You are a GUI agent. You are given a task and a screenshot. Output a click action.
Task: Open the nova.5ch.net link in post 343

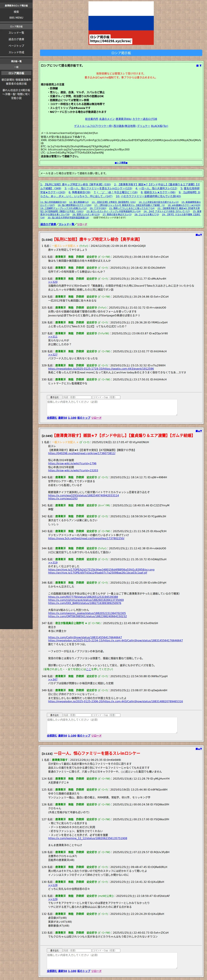click(x=86, y=538)
